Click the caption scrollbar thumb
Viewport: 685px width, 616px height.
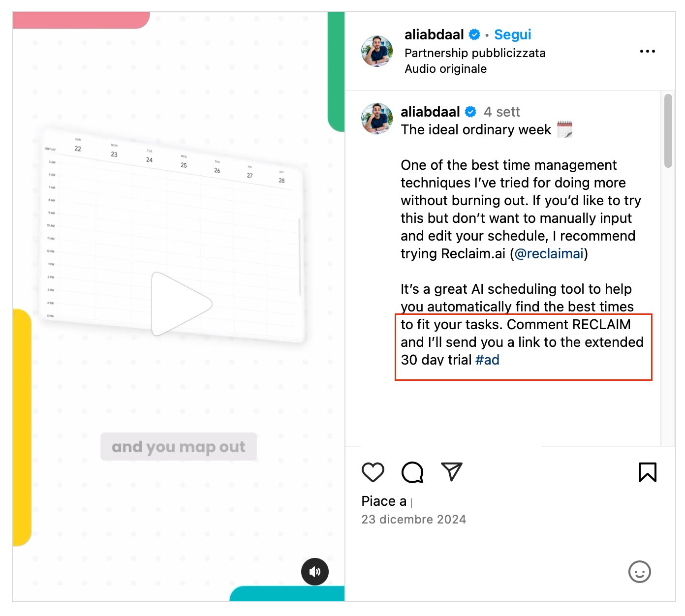pyautogui.click(x=668, y=131)
